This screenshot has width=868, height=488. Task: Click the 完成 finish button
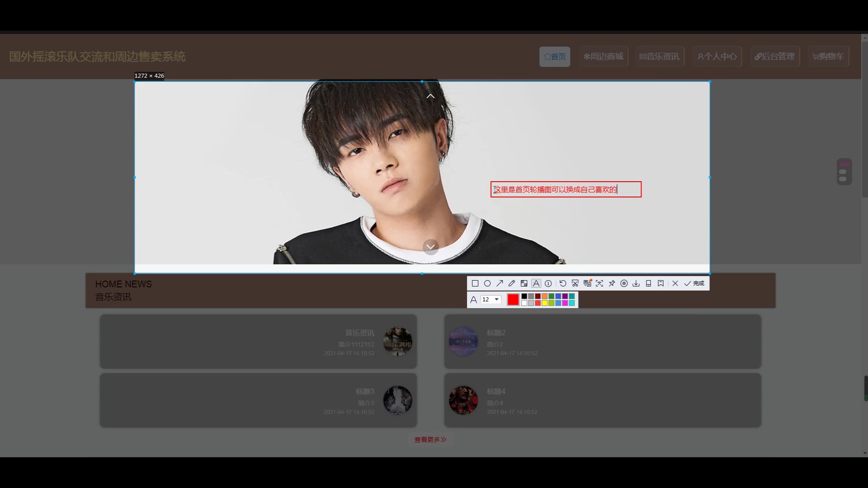(694, 283)
